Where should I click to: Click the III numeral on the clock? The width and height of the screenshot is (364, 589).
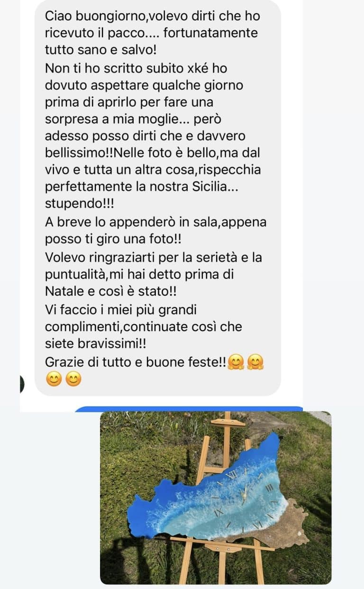click(x=268, y=488)
